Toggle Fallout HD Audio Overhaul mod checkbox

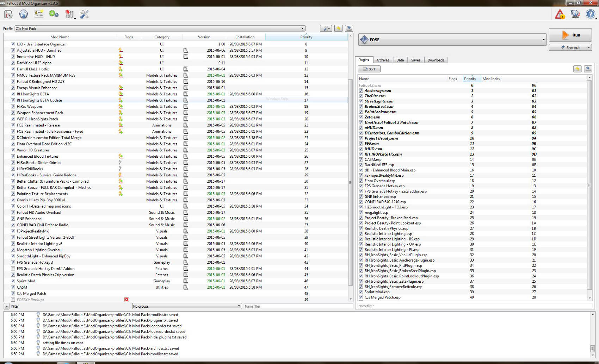coord(13,213)
